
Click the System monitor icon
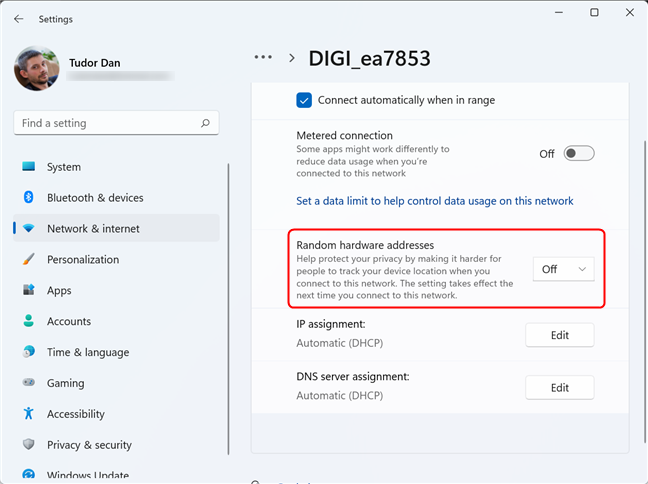(29, 167)
